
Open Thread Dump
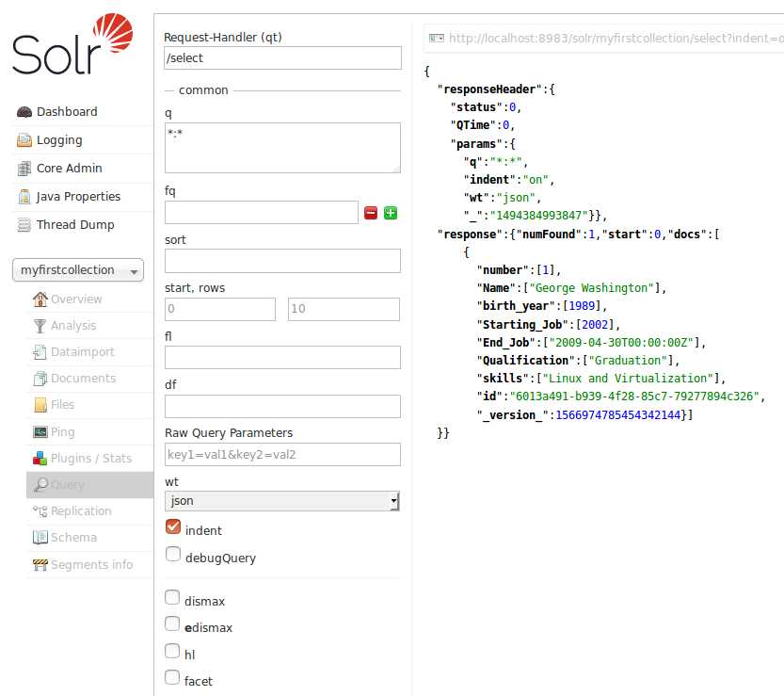[75, 225]
